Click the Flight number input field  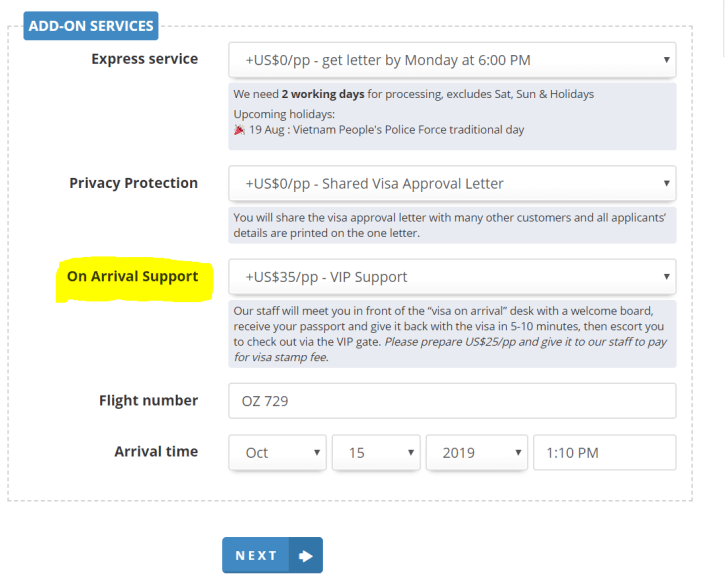point(451,401)
